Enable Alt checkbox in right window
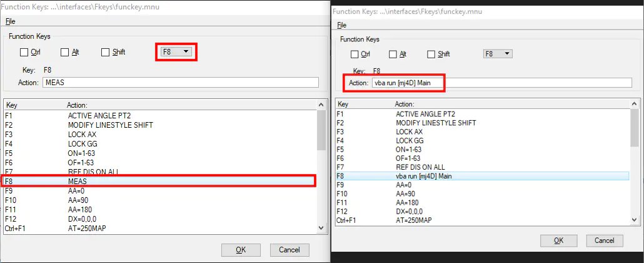Screen dimensions: 644x263 coord(393,54)
